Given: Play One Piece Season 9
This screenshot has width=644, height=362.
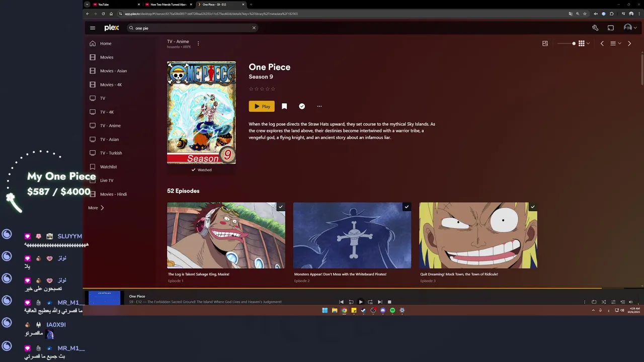Looking at the screenshot, I should 262,106.
